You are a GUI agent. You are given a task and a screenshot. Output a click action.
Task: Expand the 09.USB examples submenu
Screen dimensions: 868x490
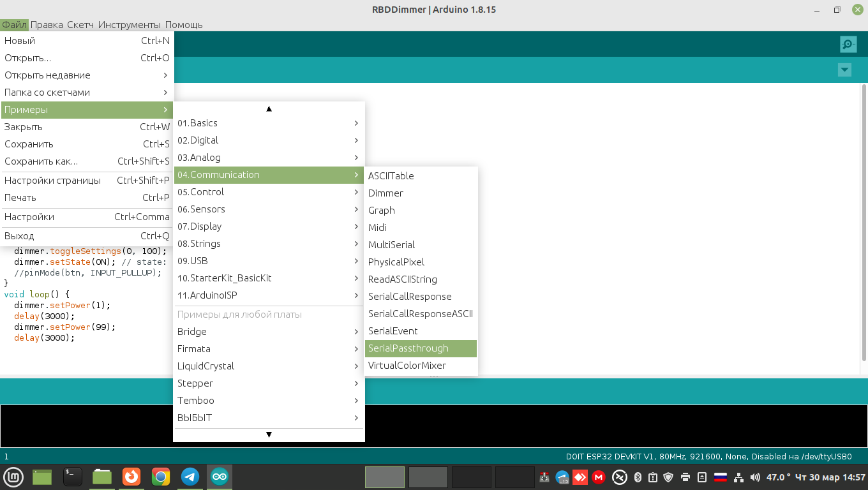point(269,261)
